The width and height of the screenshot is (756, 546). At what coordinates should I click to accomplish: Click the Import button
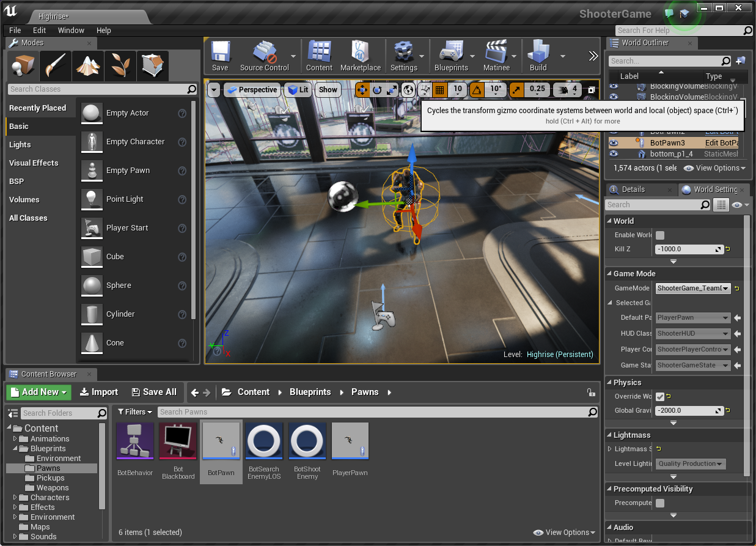pyautogui.click(x=98, y=393)
